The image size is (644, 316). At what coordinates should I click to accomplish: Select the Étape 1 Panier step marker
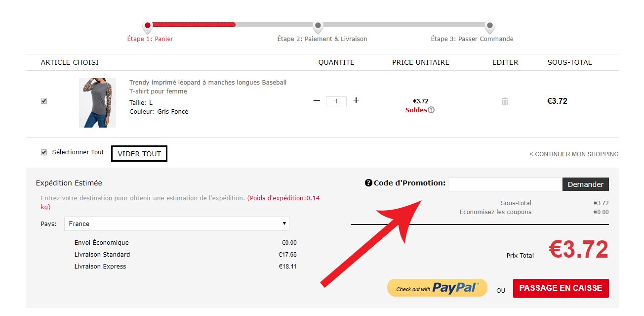(147, 27)
